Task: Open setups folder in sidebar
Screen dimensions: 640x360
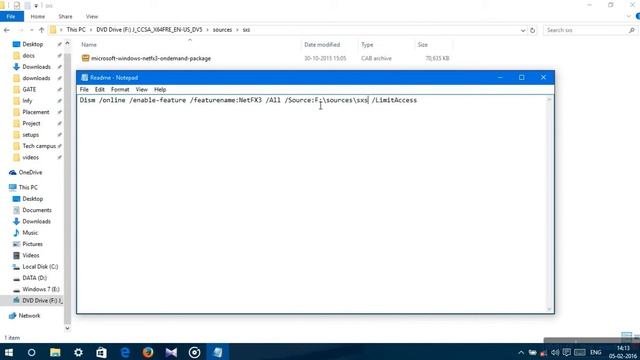Action: 31,135
